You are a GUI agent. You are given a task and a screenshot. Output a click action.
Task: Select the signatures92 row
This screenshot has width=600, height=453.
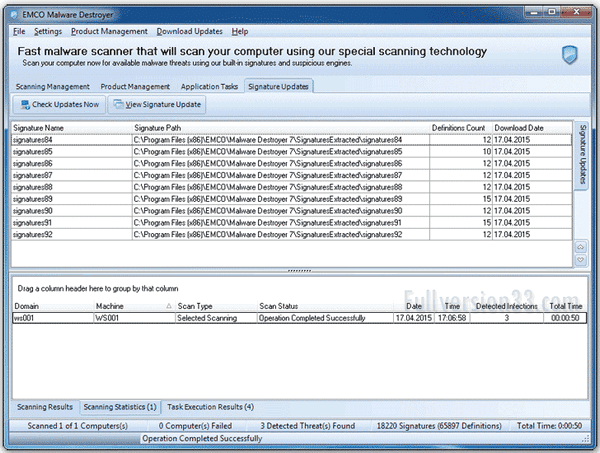[292, 235]
